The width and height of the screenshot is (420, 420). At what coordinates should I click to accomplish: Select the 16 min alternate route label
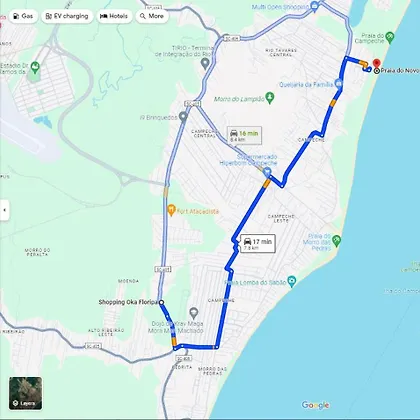pyautogui.click(x=244, y=135)
